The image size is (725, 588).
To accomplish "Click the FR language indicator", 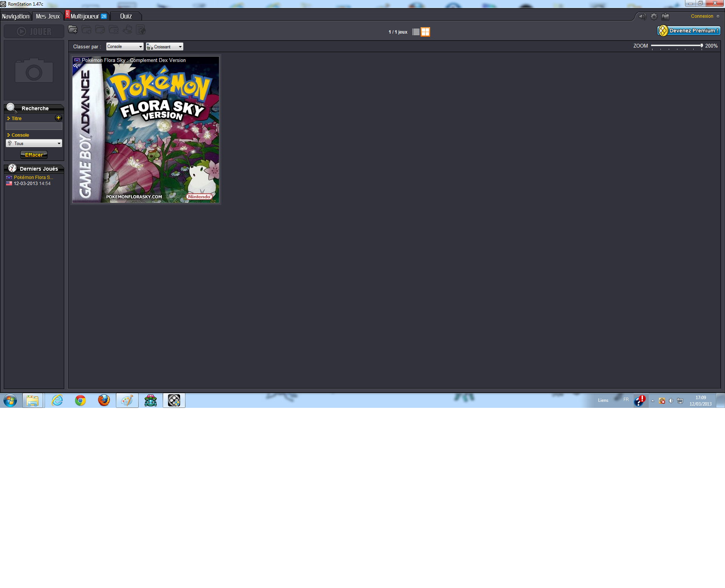I will (x=626, y=400).
